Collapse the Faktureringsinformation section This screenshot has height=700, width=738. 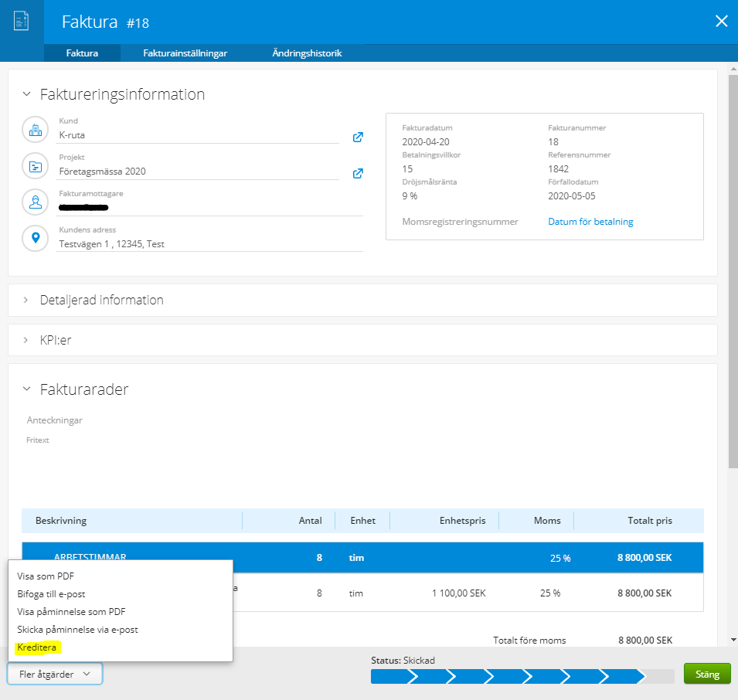click(26, 94)
